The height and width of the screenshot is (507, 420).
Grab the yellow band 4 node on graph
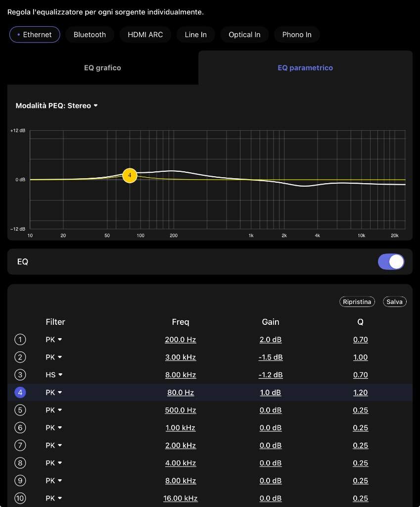tap(130, 175)
